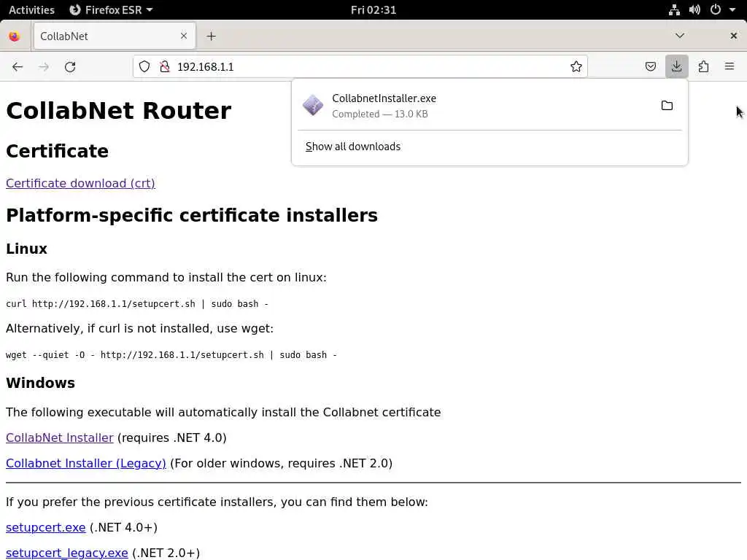Screen dimensions: 747x560
Task: Click the Certificate heading
Action: tap(57, 151)
